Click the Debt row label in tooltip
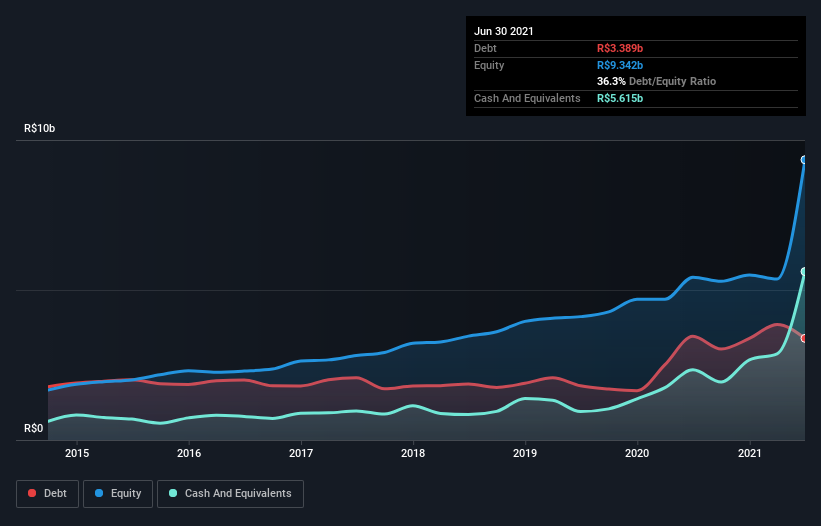 (485, 48)
